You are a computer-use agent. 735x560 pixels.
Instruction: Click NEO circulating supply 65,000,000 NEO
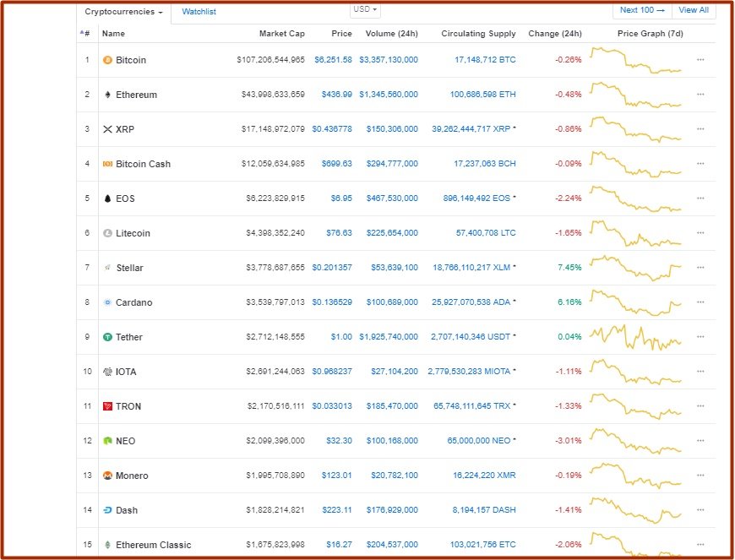pyautogui.click(x=478, y=441)
